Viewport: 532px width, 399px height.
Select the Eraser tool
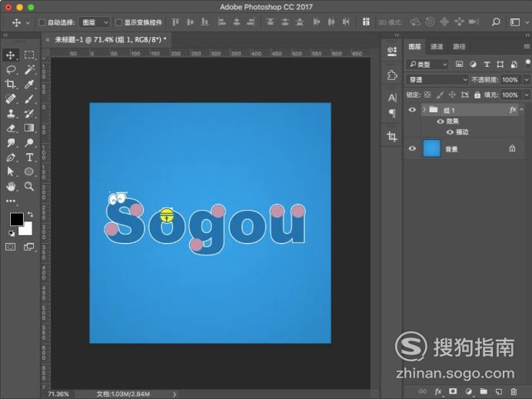11,128
